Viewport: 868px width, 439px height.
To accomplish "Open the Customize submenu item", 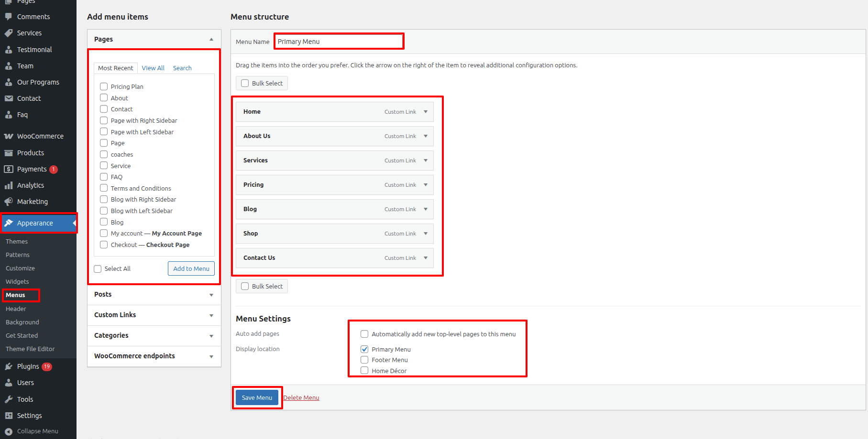I will click(20, 268).
